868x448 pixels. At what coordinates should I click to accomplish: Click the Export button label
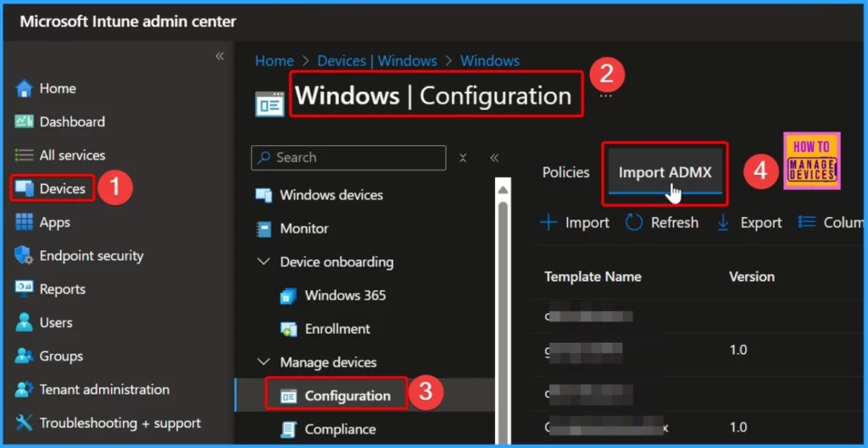(761, 223)
